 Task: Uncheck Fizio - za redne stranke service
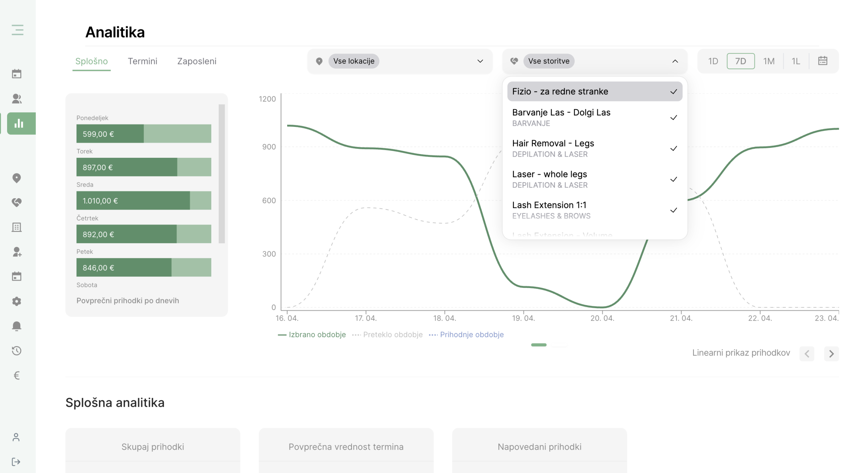point(594,91)
